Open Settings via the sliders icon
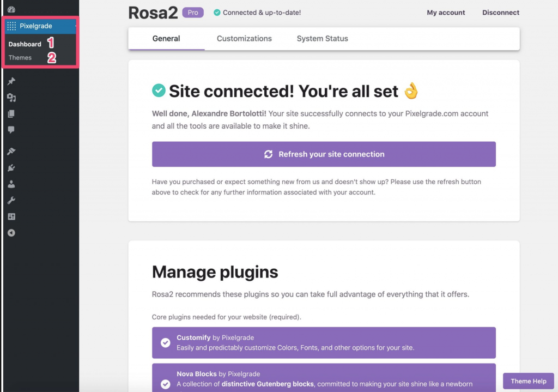 12,216
